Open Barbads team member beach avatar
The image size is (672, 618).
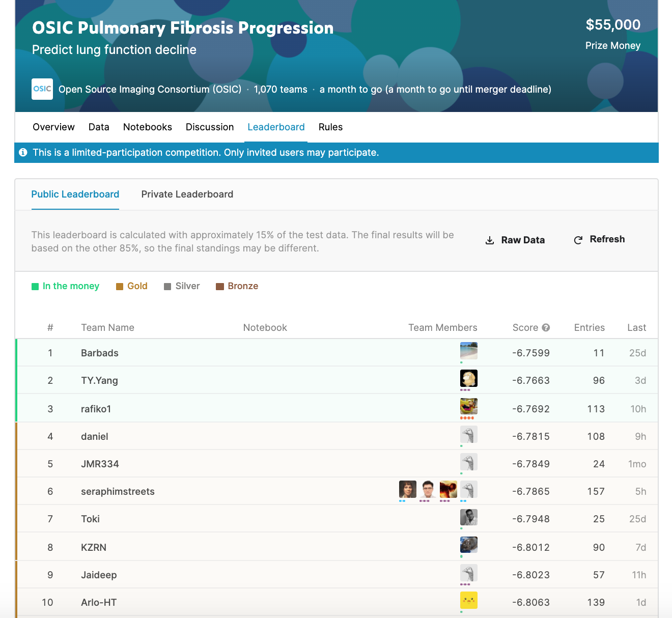point(469,351)
